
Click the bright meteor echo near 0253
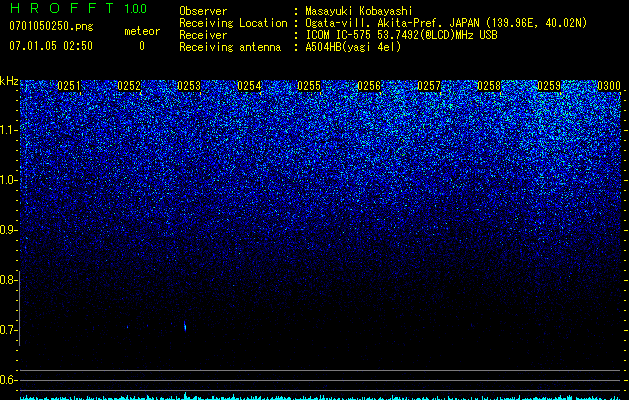(x=185, y=326)
